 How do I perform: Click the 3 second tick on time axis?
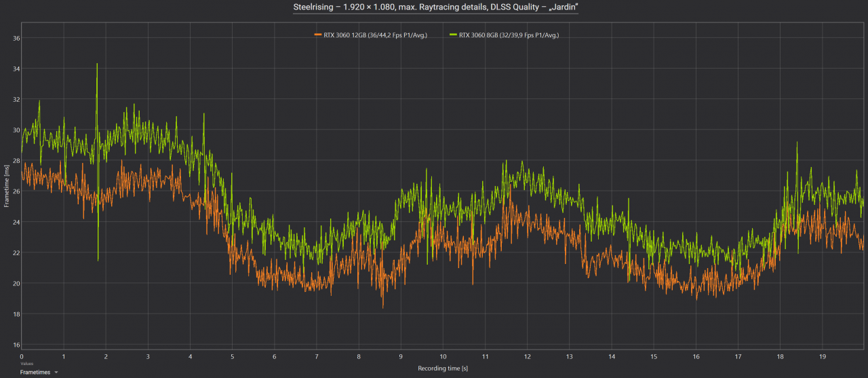point(148,356)
